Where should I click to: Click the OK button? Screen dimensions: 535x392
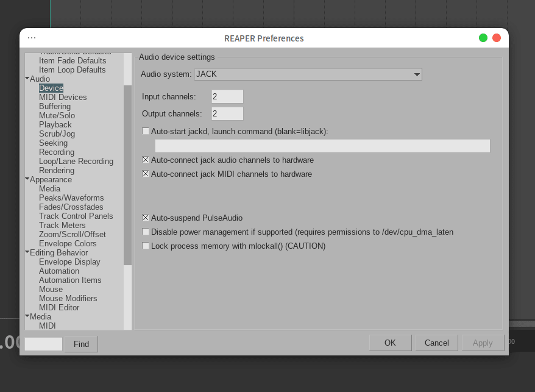(x=391, y=343)
